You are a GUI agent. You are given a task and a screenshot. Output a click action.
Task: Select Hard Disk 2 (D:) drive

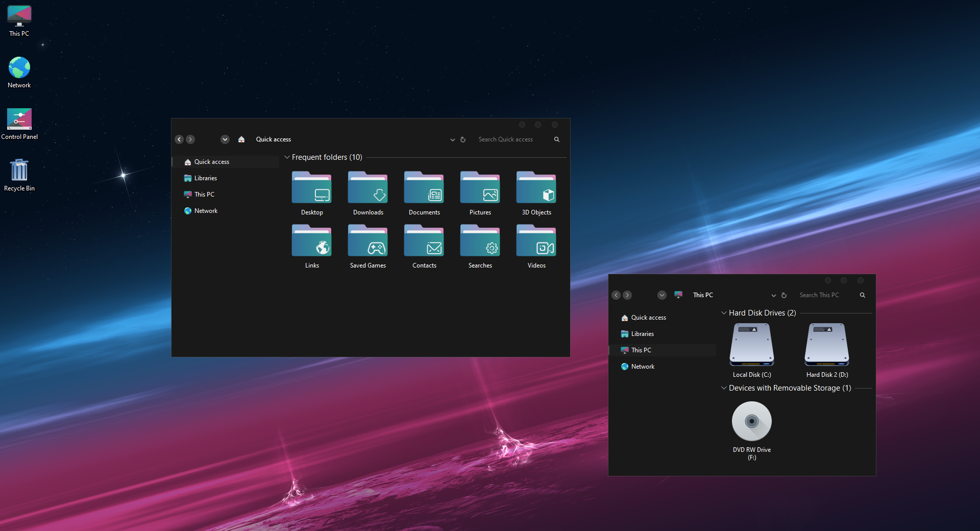(826, 345)
